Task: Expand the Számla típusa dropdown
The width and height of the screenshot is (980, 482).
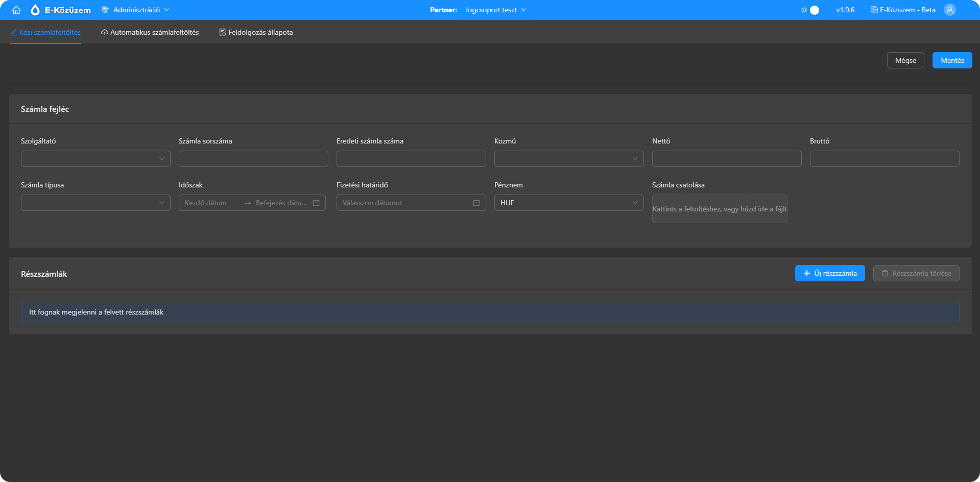Action: (x=95, y=203)
